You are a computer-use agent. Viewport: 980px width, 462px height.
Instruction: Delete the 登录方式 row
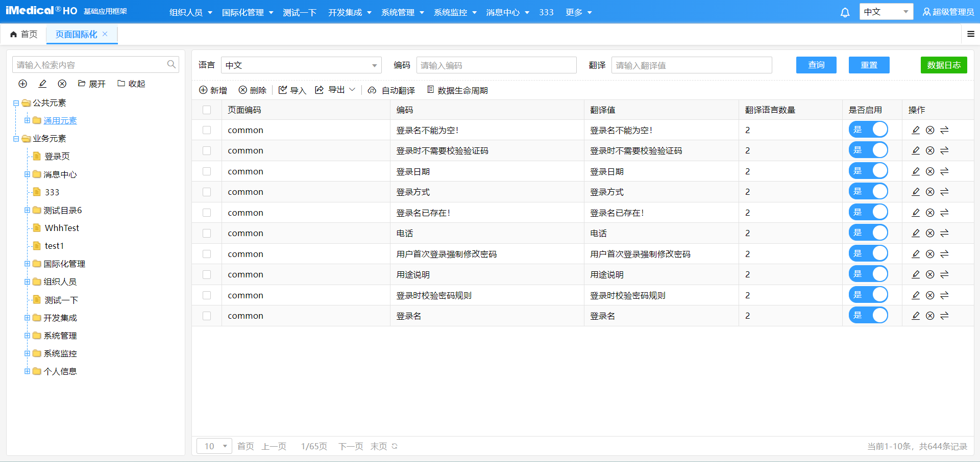point(930,192)
